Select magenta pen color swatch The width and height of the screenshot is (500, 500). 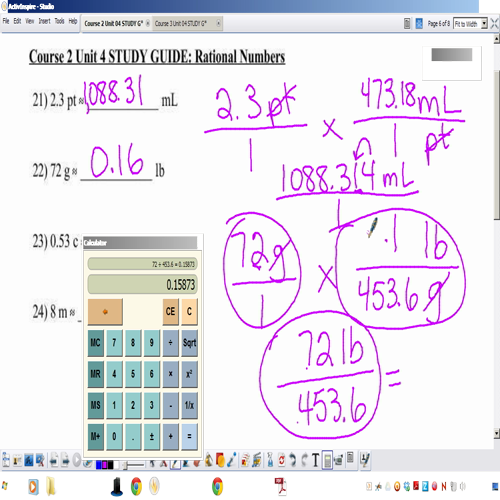104,465
